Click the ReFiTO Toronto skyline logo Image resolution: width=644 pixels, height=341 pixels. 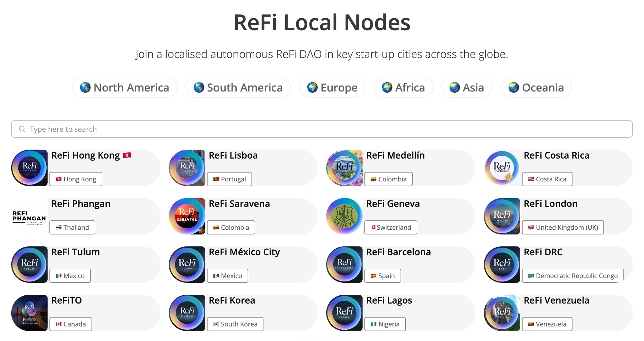tap(29, 313)
